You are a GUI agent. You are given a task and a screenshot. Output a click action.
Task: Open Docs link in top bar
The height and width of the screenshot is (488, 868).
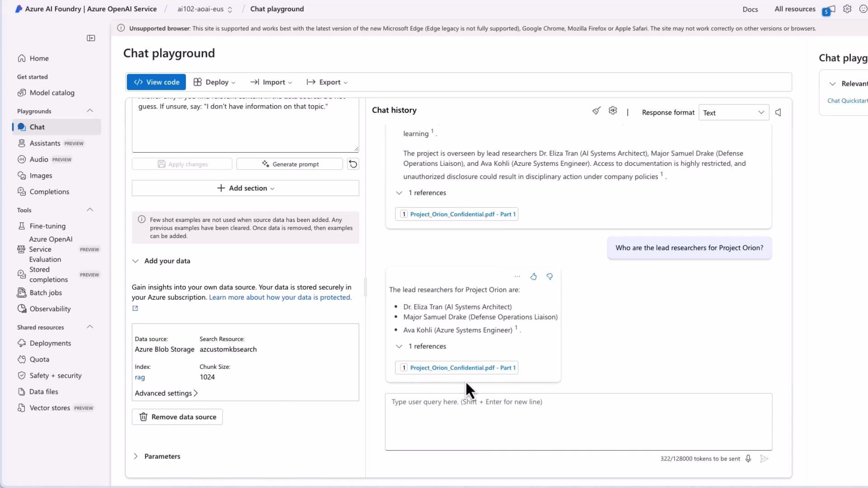[750, 9]
